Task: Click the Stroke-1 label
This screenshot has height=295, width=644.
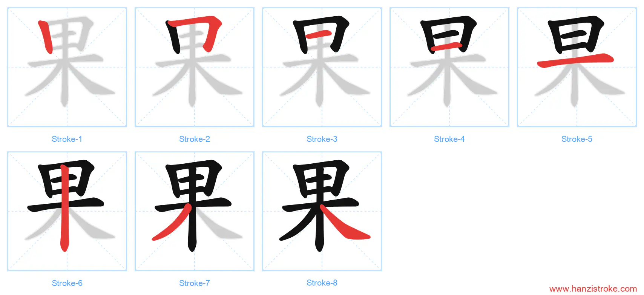Action: (x=67, y=139)
